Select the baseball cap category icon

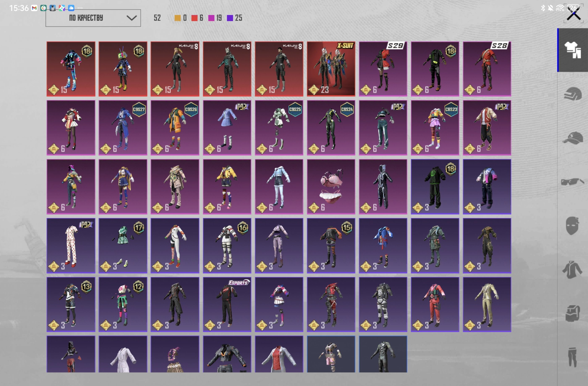pyautogui.click(x=573, y=138)
